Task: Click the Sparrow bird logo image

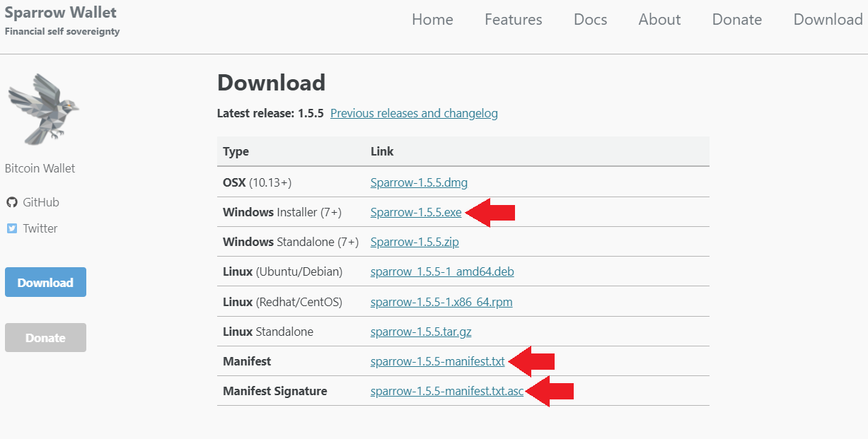Action: [x=42, y=108]
